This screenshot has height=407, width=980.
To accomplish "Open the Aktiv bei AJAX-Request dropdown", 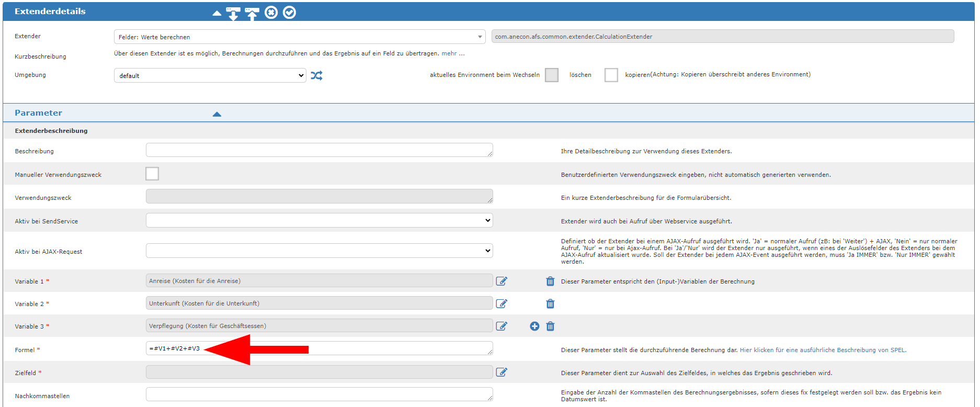I will (319, 251).
